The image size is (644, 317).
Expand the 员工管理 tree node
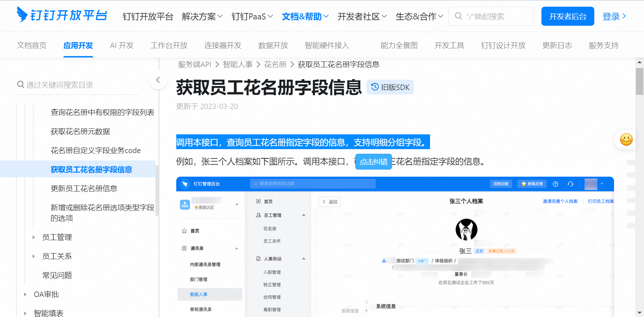34,237
